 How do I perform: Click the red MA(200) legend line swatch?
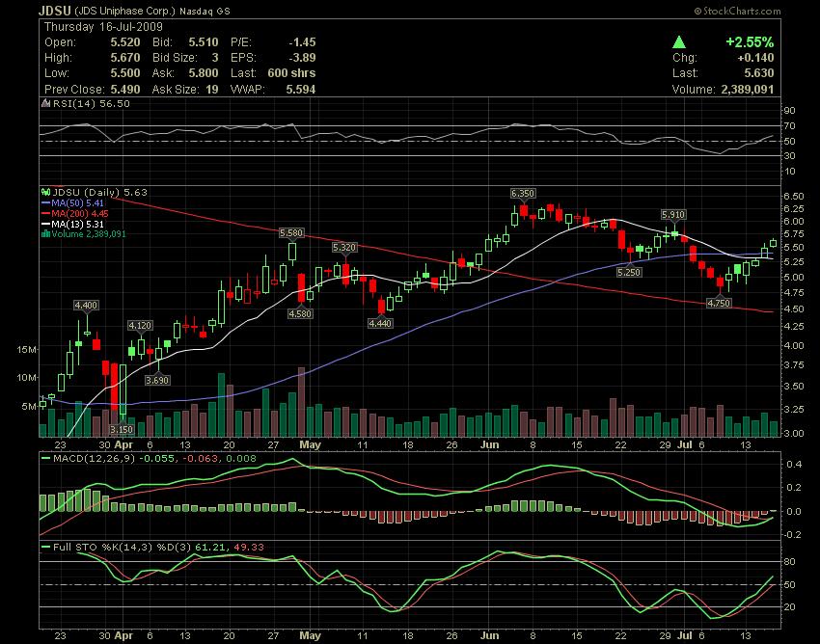[46, 214]
